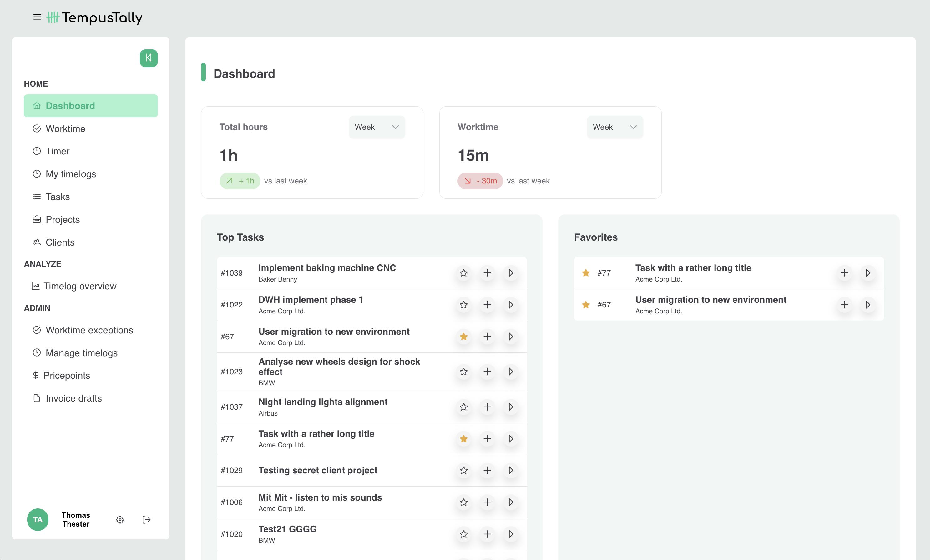Click the logout icon near Thomas Thester

146,520
